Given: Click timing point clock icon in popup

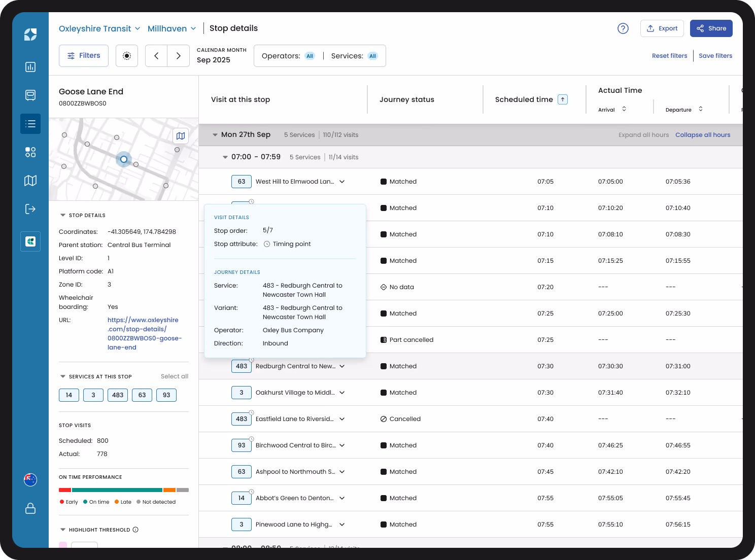Looking at the screenshot, I should 267,244.
